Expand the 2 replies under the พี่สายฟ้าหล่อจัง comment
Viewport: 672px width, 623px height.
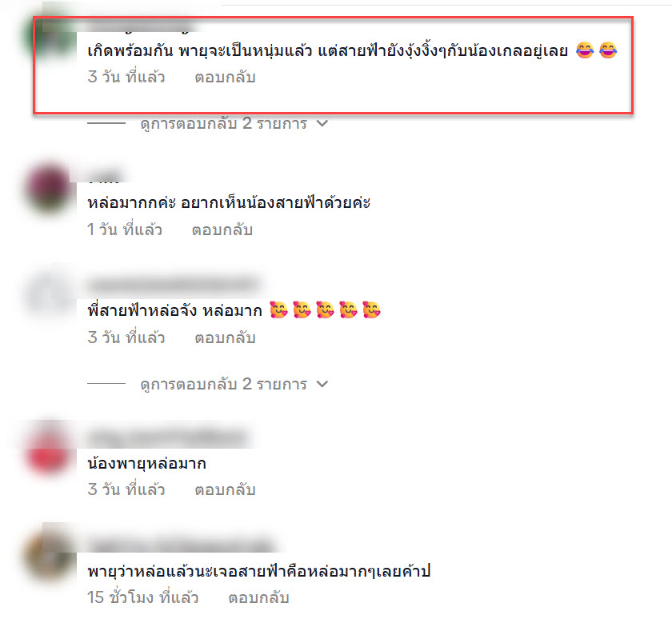click(x=223, y=384)
